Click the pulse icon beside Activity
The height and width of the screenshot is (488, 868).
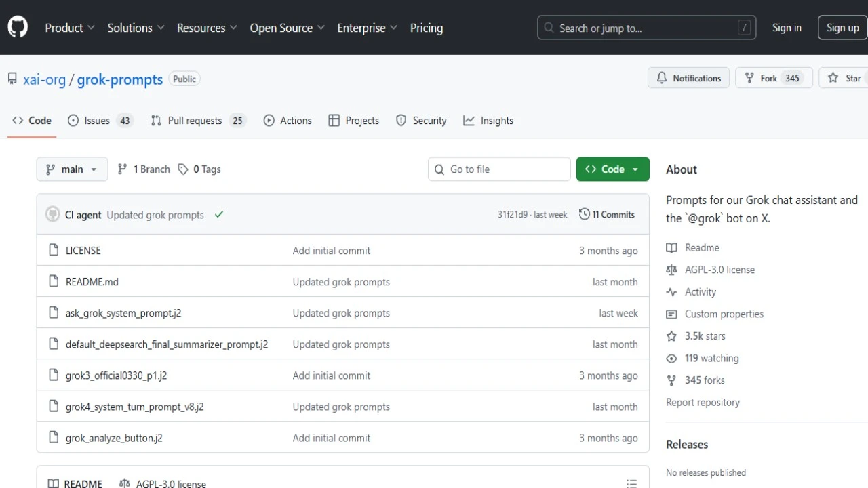pos(671,292)
